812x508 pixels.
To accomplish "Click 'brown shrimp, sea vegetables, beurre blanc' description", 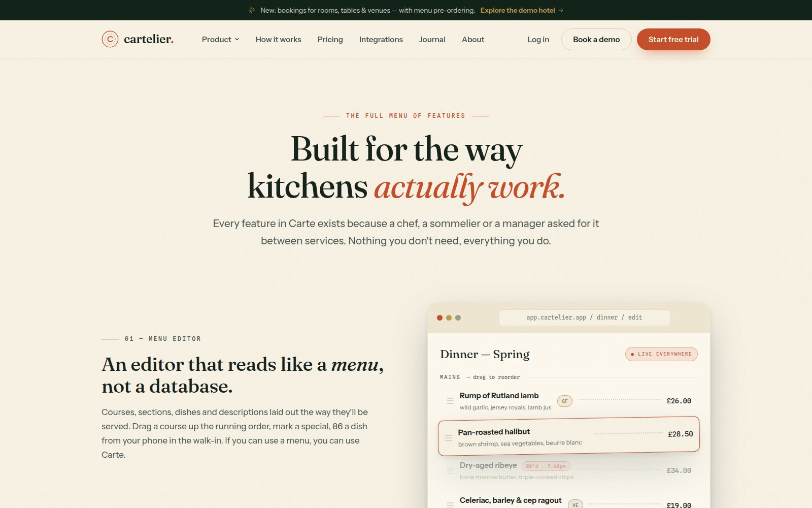I will pos(520,443).
